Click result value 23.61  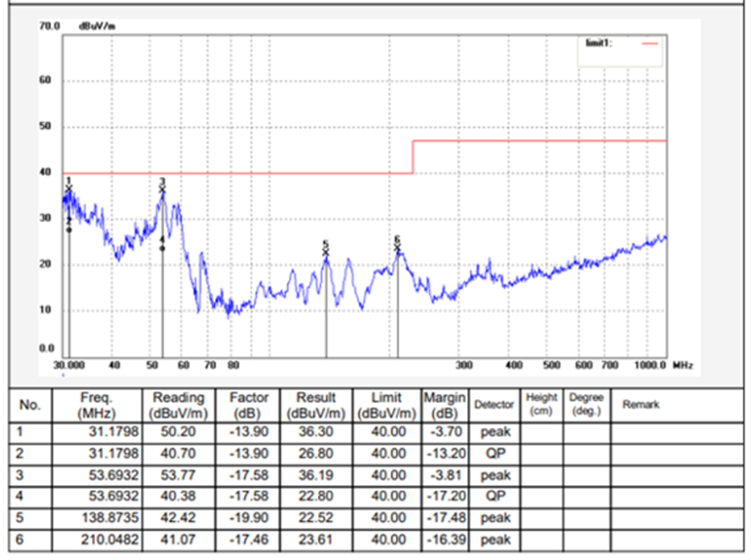tap(316, 540)
